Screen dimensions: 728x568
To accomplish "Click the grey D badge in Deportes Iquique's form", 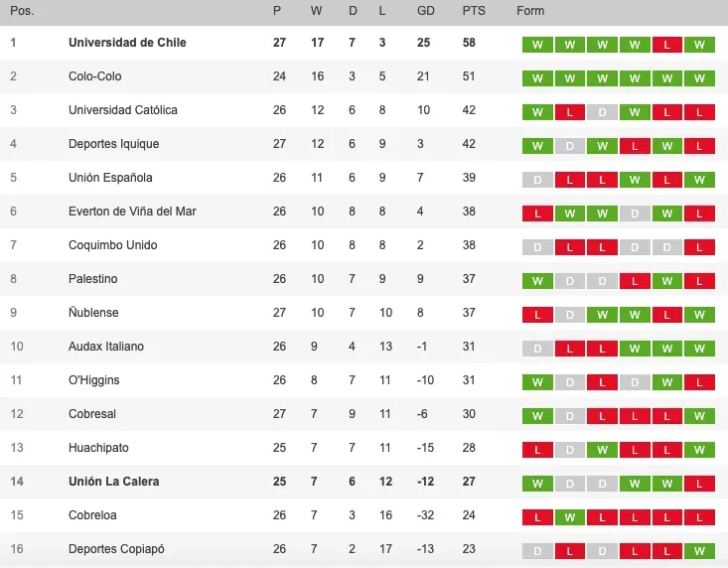I will (569, 146).
